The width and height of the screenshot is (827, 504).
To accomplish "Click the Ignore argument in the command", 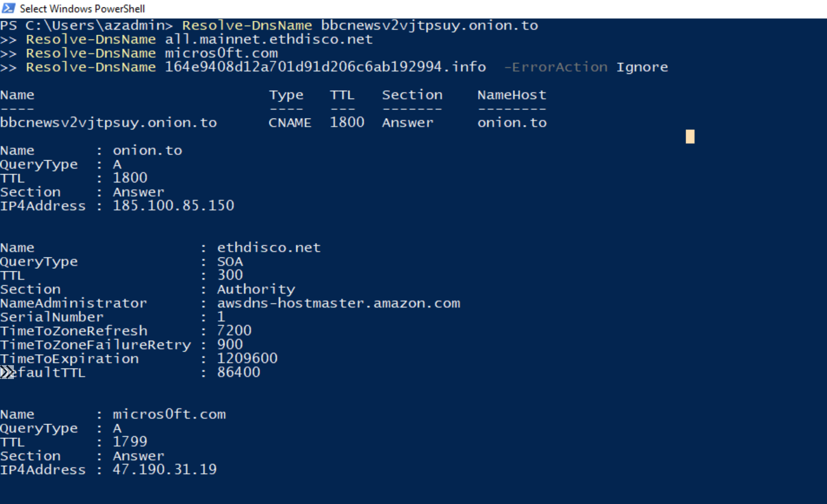I will pyautogui.click(x=642, y=67).
